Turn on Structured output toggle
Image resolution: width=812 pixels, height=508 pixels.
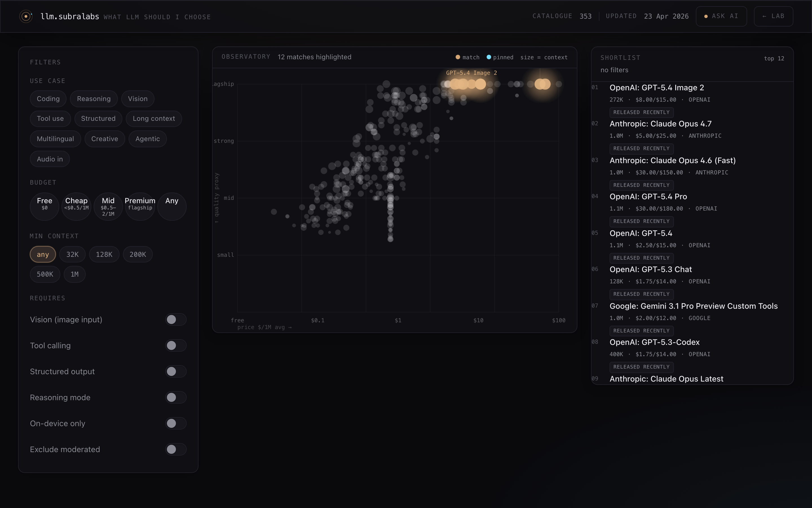pyautogui.click(x=175, y=371)
